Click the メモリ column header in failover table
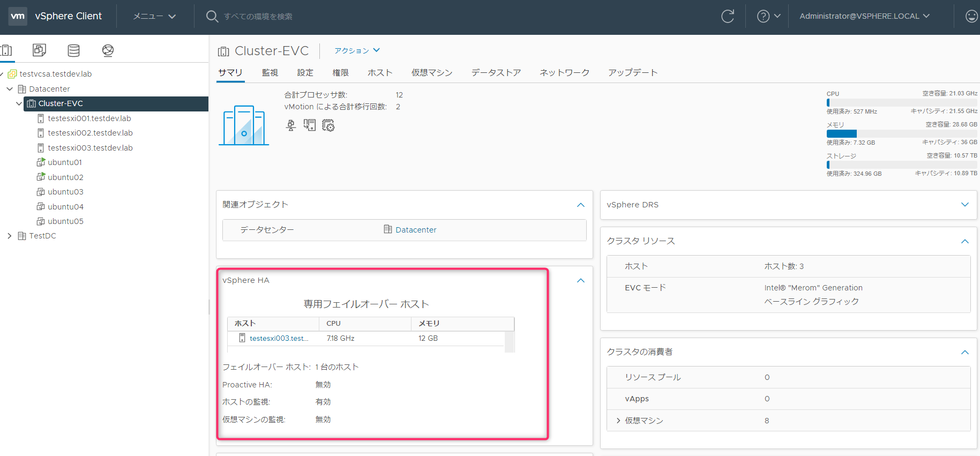The image size is (980, 456). coord(462,324)
